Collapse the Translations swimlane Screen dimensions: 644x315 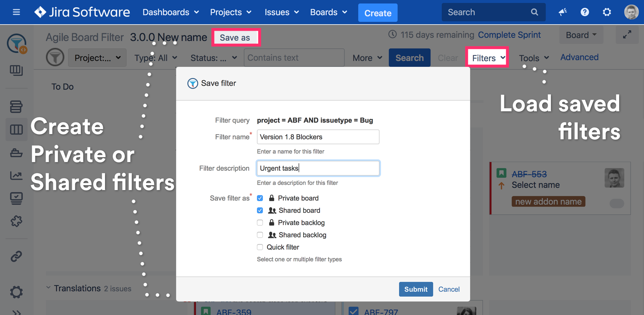pos(48,288)
